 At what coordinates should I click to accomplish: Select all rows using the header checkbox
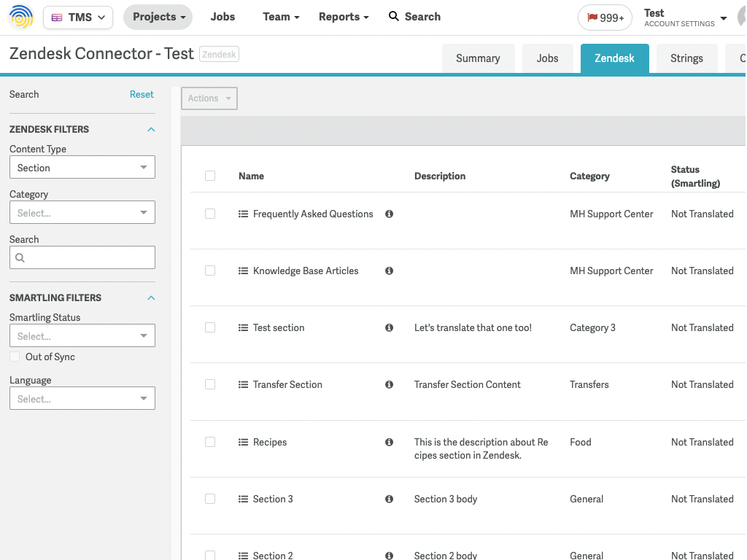[x=210, y=175]
